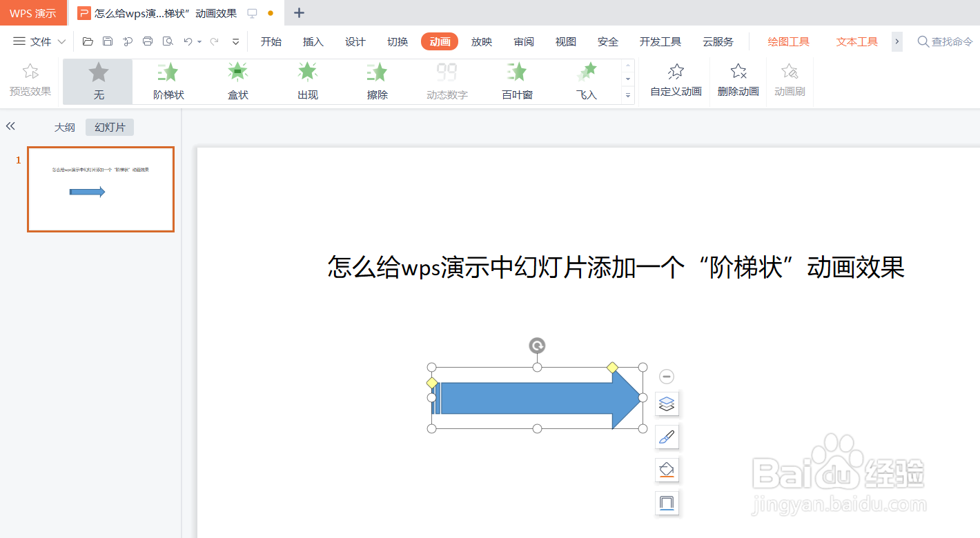Collapse the slide panel with double chevron
This screenshot has width=980, height=538.
coord(10,126)
